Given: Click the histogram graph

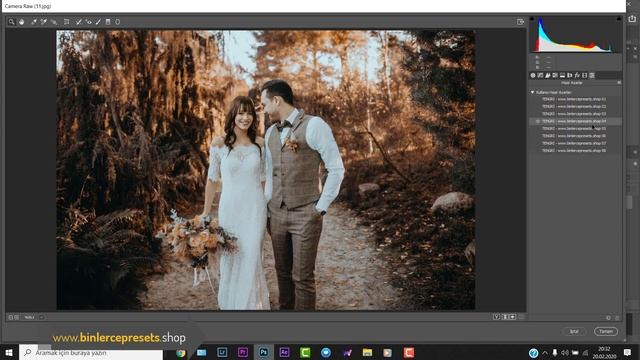Looking at the screenshot, I should click(576, 35).
